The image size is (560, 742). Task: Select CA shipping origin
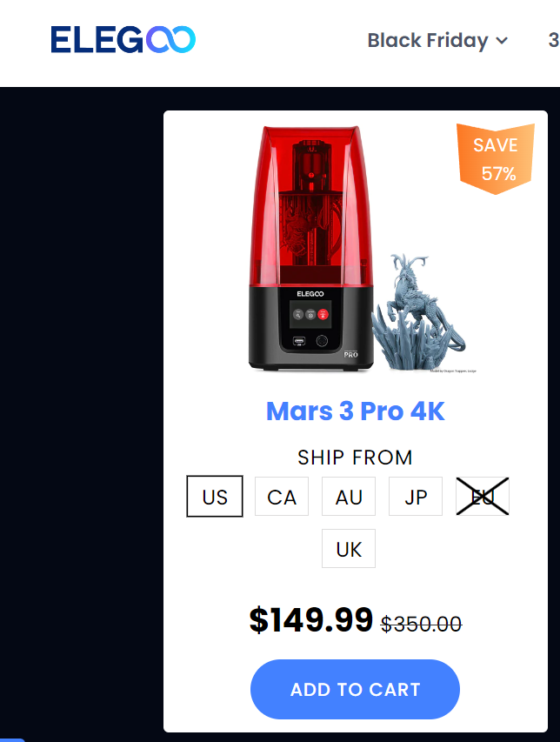coord(282,497)
